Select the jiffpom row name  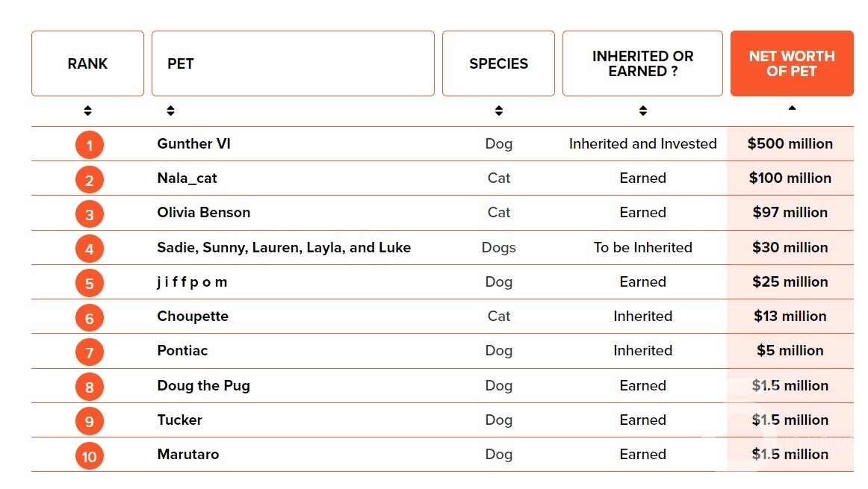tap(192, 282)
